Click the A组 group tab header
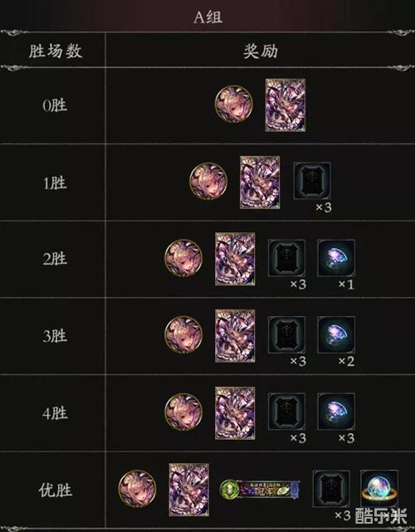The image size is (415, 532). [x=207, y=17]
